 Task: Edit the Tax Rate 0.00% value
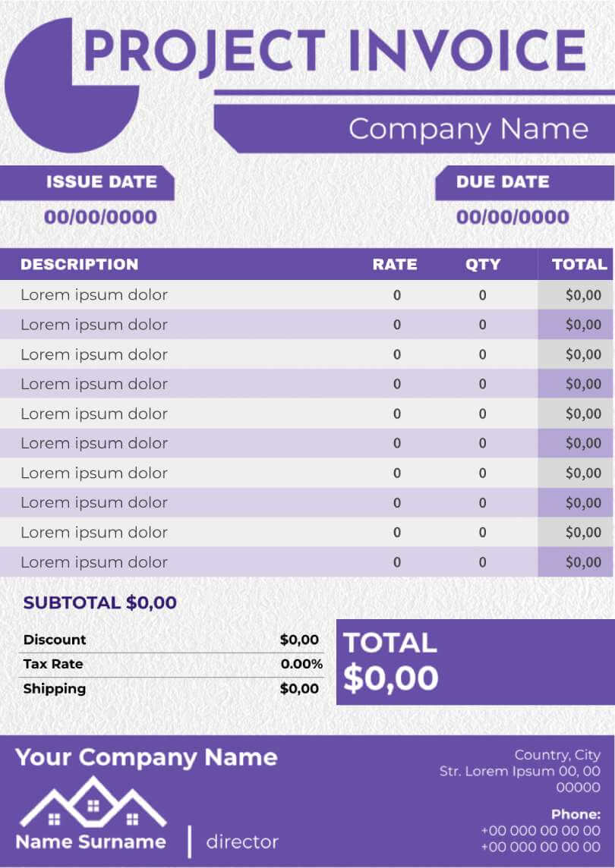tap(301, 664)
